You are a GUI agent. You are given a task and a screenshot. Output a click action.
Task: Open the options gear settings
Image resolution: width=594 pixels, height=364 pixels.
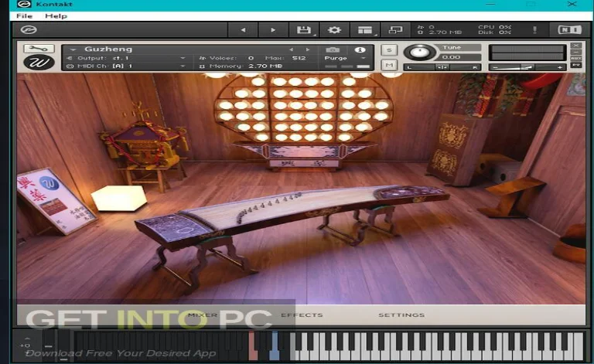334,30
